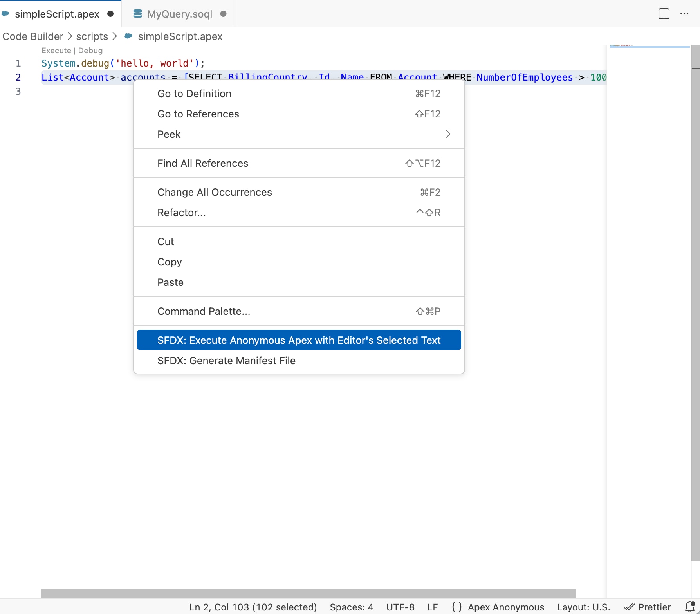Switch to the MyQuery.soql tab
Viewport: 700px width, 614px height.
pos(179,14)
